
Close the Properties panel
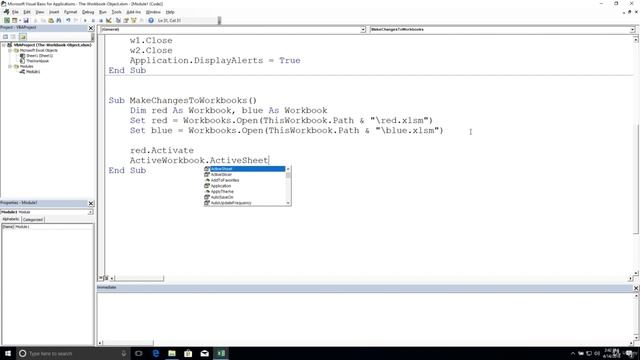click(91, 203)
